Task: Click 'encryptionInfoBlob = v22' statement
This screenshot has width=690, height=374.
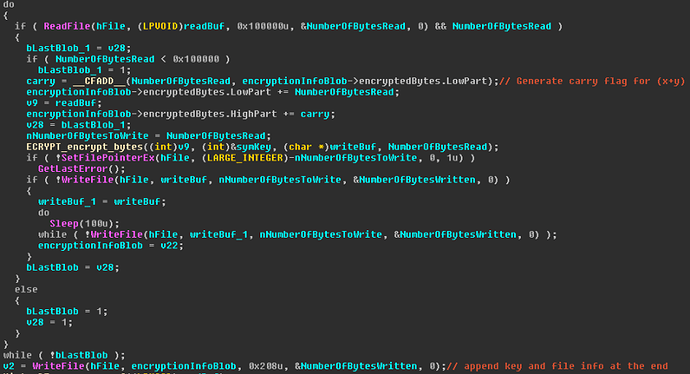Action: tap(110, 246)
